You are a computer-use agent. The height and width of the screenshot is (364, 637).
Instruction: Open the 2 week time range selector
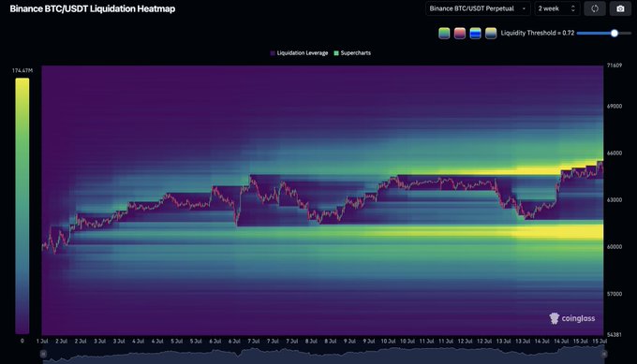[557, 8]
